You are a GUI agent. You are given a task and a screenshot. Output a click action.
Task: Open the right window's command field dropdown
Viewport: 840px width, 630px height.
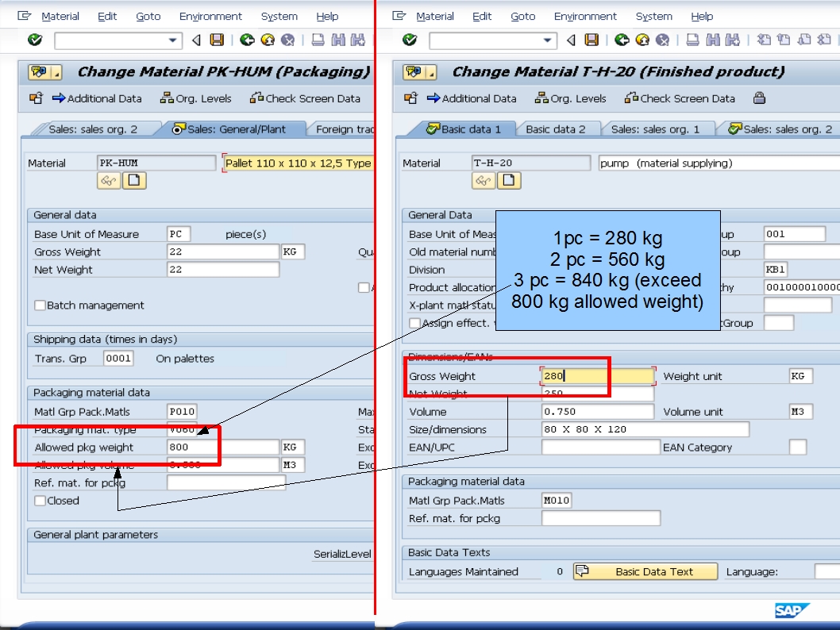[x=549, y=38]
